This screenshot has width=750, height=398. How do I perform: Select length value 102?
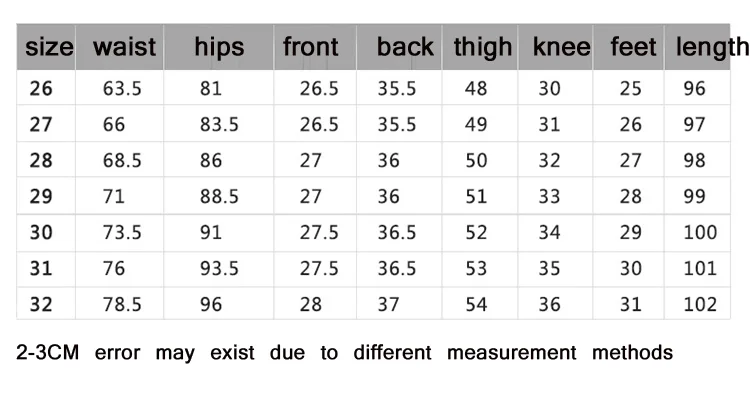pyautogui.click(x=700, y=304)
